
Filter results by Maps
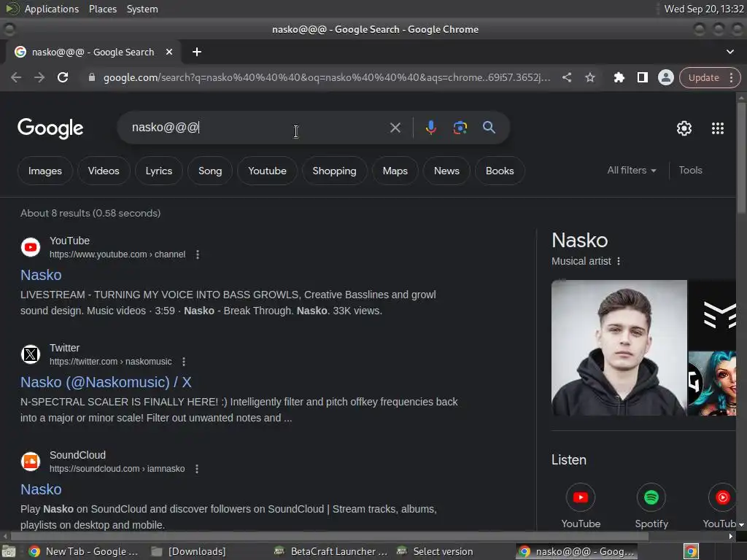[395, 171]
